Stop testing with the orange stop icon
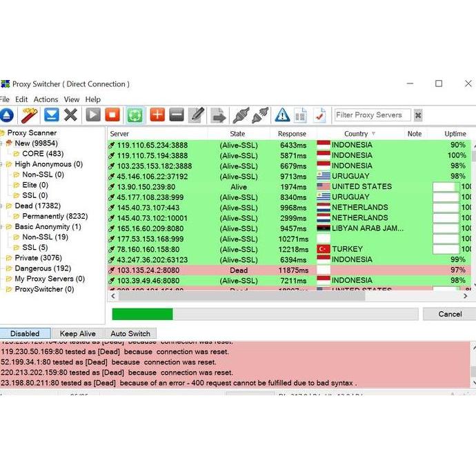 (112, 115)
